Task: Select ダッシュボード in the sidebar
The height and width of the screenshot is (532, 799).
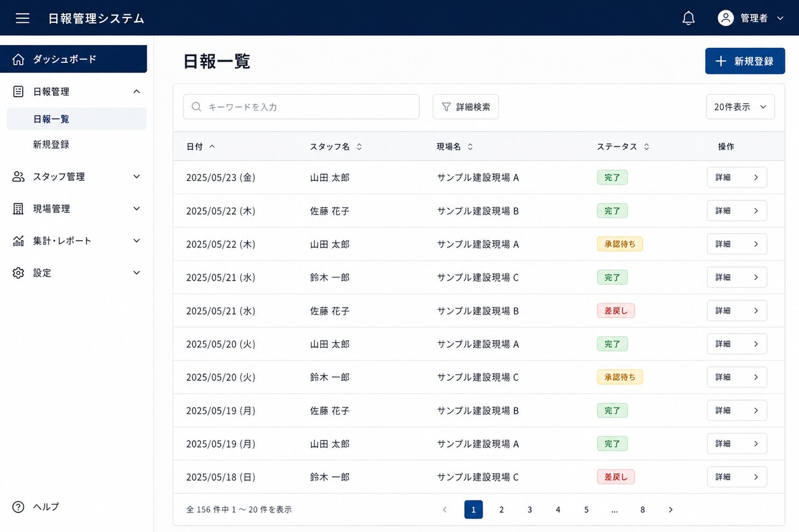Action: click(73, 59)
